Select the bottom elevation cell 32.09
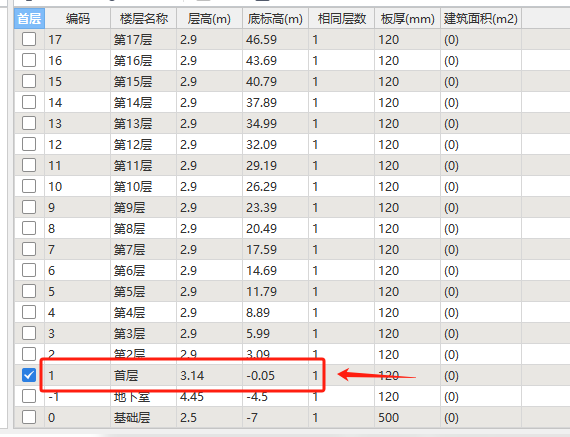Screen dimensions: 570x437 tap(275, 144)
